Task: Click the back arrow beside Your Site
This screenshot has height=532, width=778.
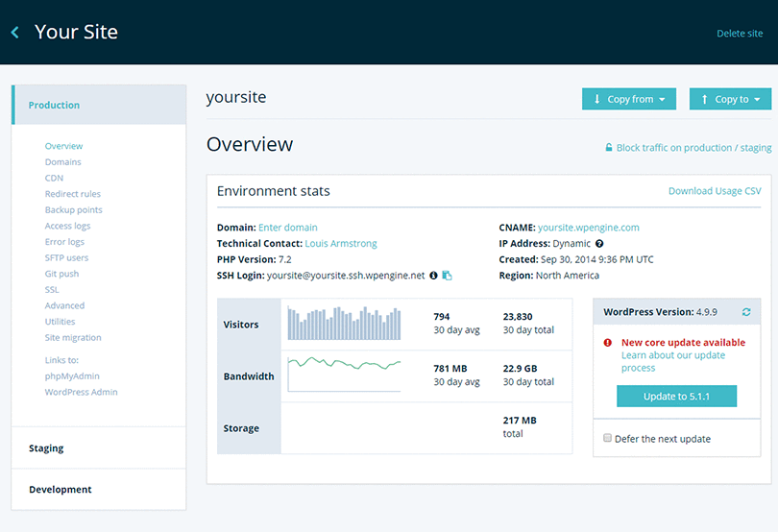Action: tap(15, 33)
